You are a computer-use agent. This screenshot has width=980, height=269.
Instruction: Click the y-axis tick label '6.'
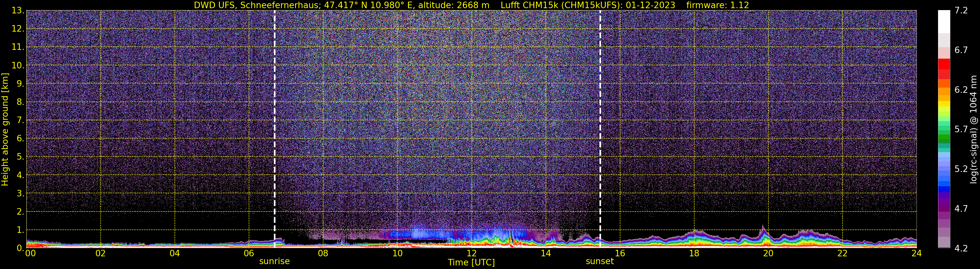click(20, 139)
